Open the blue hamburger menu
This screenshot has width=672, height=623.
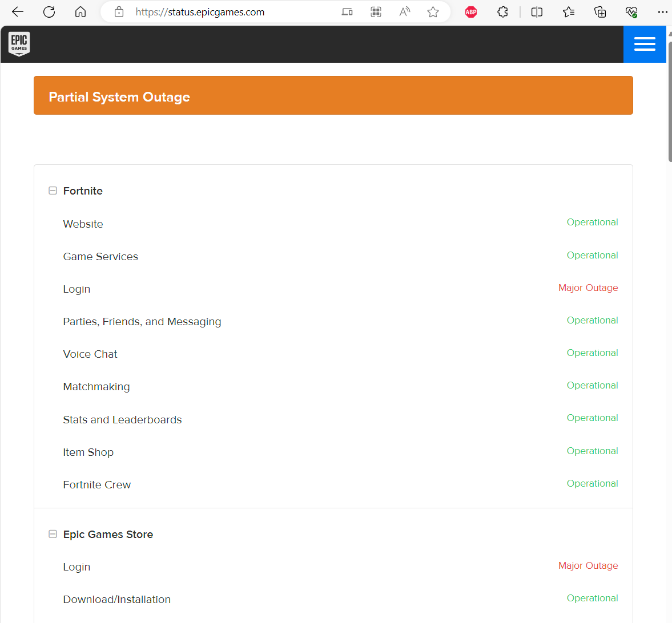pyautogui.click(x=645, y=44)
